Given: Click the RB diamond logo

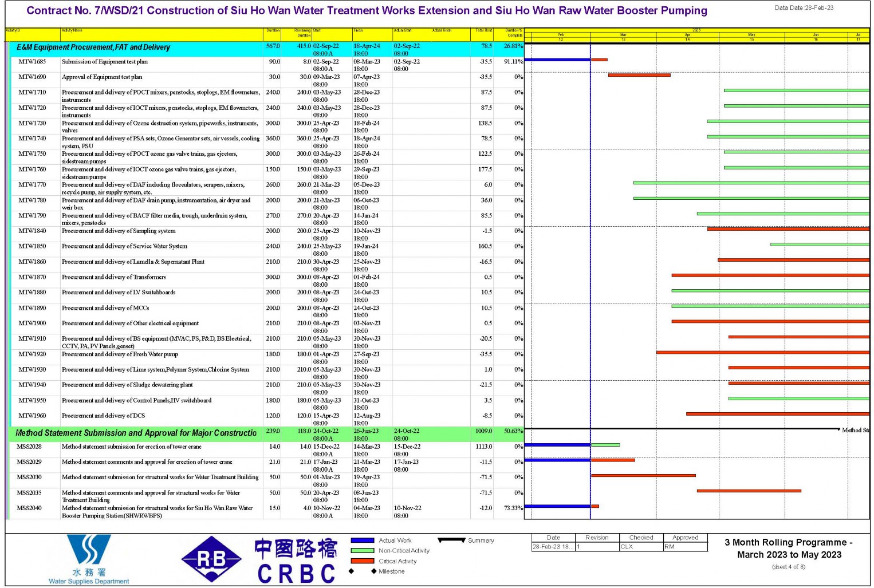Looking at the screenshot, I should [x=211, y=559].
